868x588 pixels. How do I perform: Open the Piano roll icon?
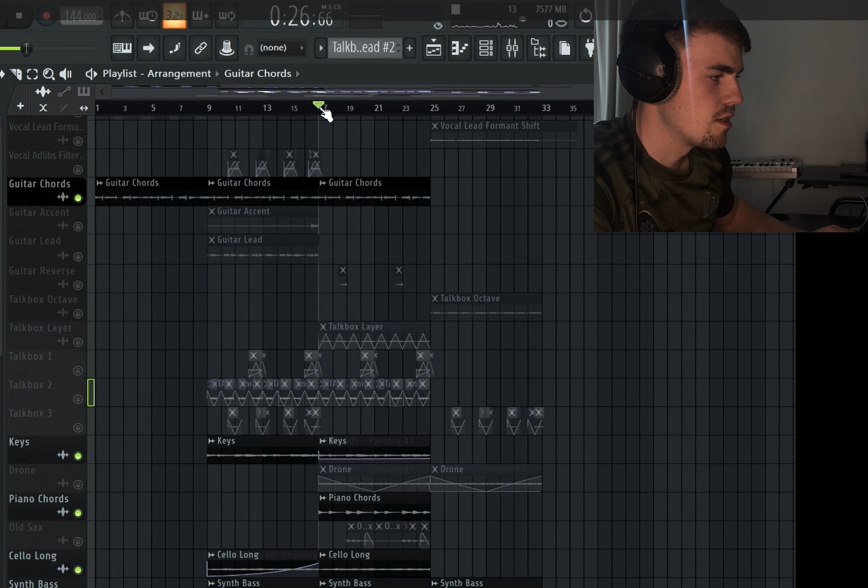(x=460, y=48)
